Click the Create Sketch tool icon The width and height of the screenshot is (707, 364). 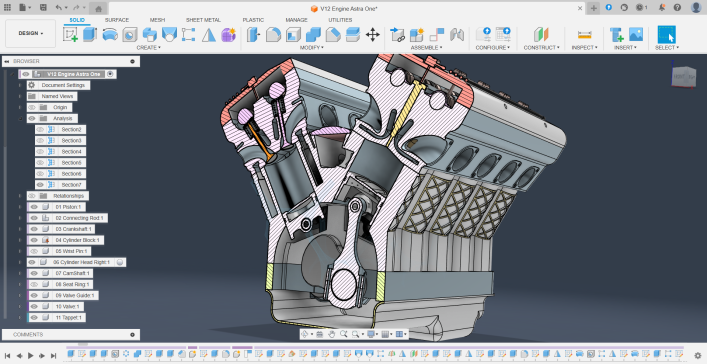coord(70,34)
